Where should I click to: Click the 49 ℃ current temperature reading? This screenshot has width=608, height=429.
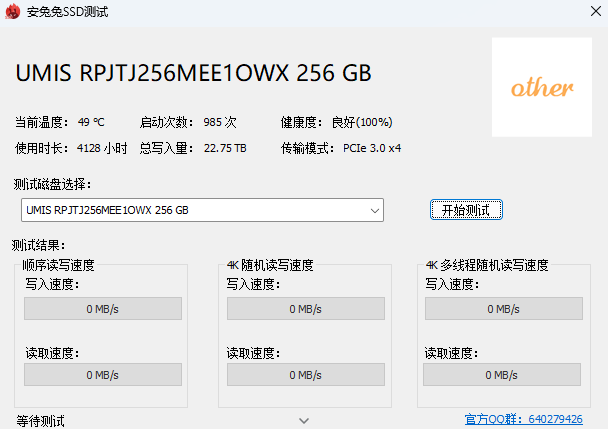91,122
